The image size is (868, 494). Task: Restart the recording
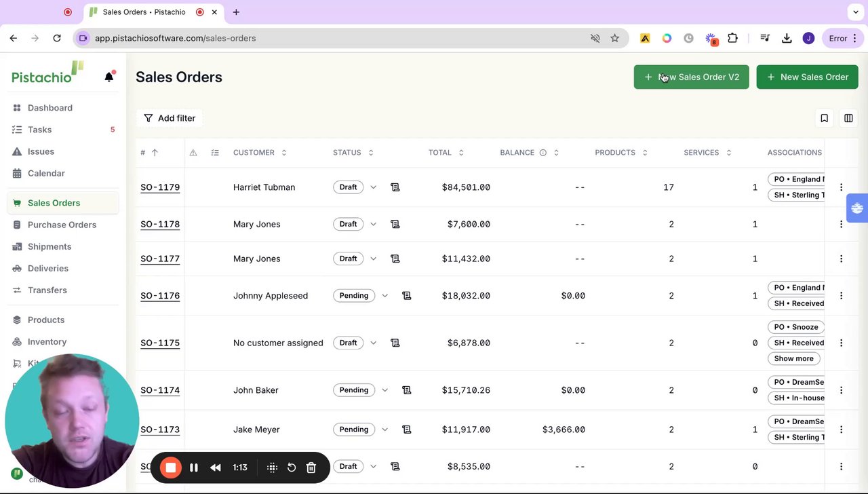pyautogui.click(x=292, y=468)
